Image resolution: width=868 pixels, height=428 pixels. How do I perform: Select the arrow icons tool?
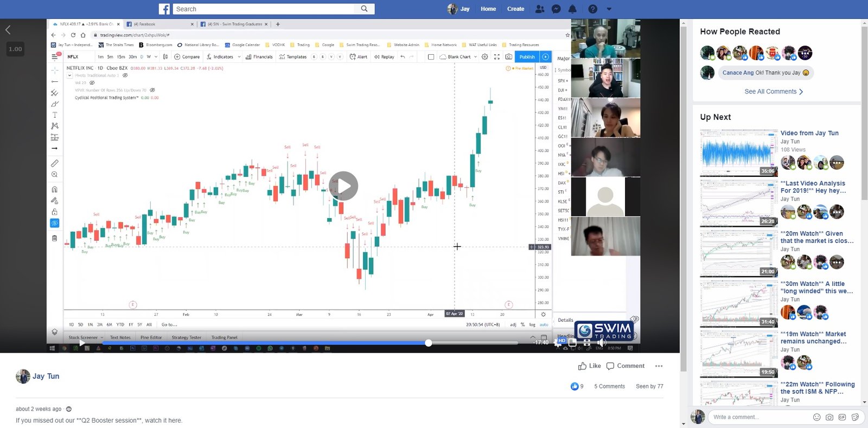click(x=55, y=148)
